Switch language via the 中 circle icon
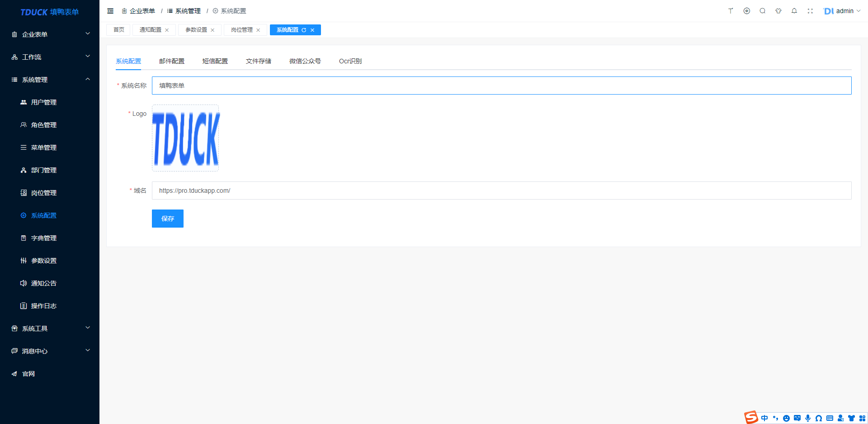 (747, 11)
